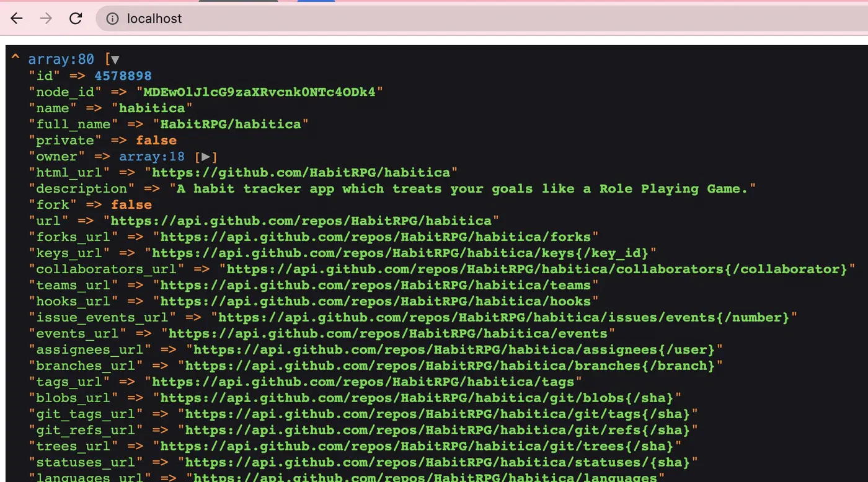This screenshot has width=868, height=482.
Task: Click the keys_url value ending in {/key_id}
Action: pyautogui.click(x=401, y=253)
